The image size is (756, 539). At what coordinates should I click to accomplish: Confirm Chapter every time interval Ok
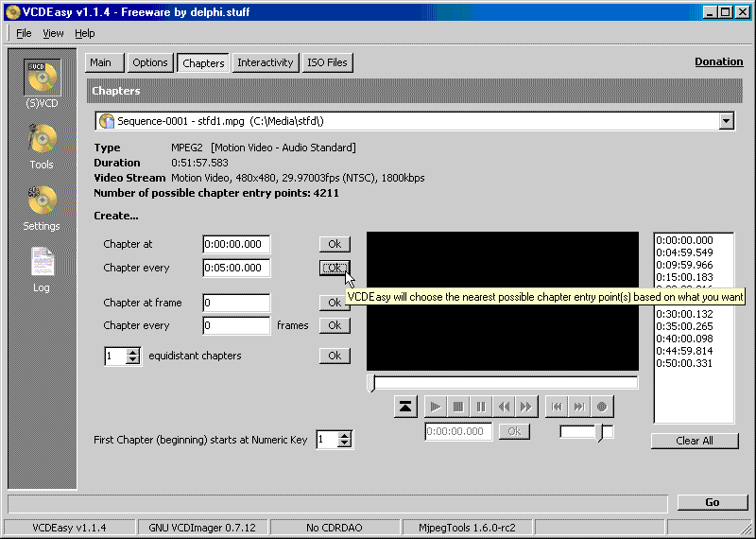click(x=335, y=268)
